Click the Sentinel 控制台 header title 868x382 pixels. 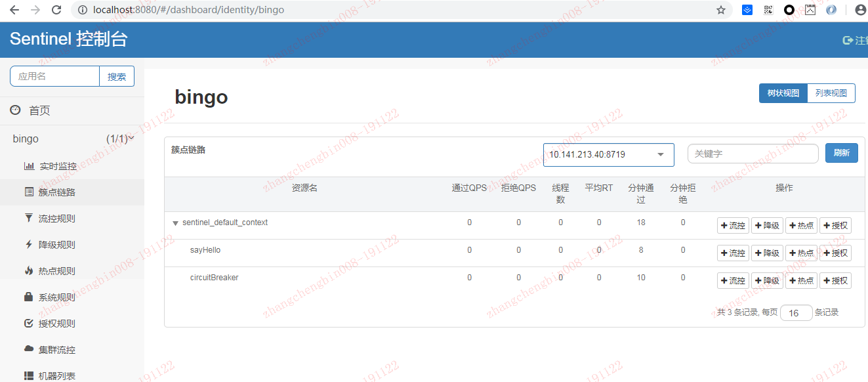pos(69,39)
